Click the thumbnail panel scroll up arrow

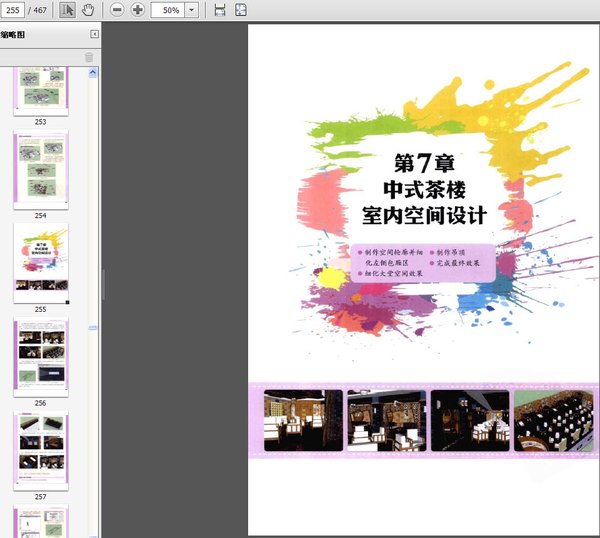tap(93, 73)
